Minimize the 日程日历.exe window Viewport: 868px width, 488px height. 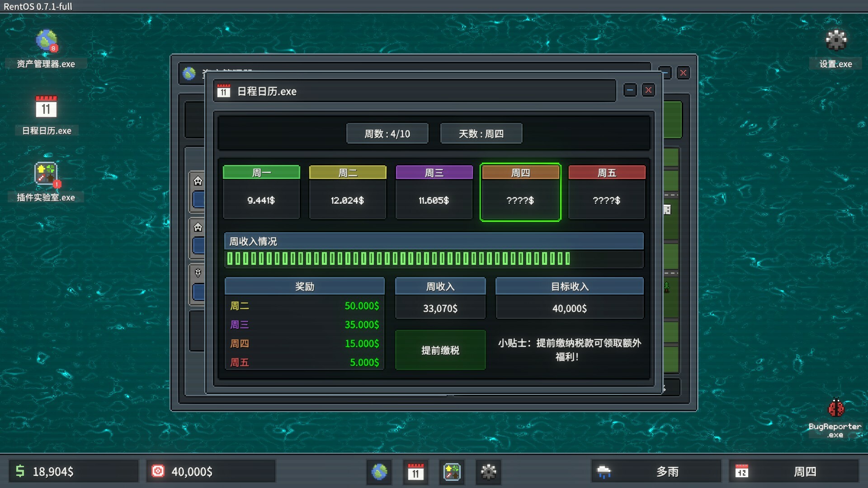(630, 90)
